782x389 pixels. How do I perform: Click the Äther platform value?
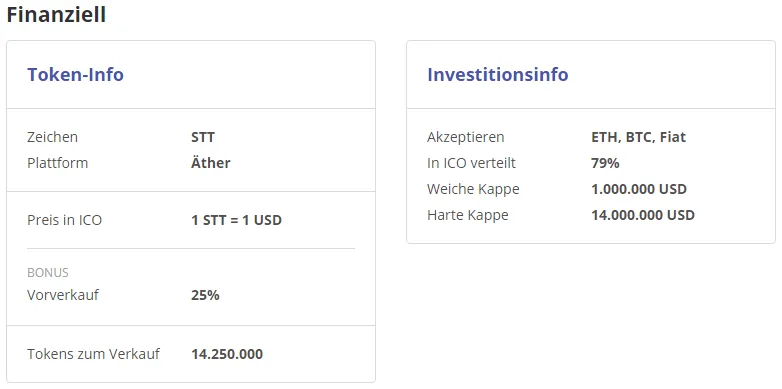210,163
